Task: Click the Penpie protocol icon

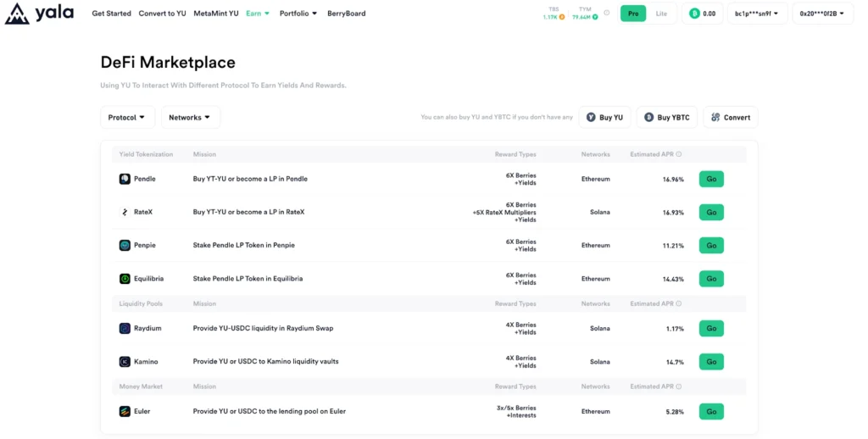Action: pos(125,245)
